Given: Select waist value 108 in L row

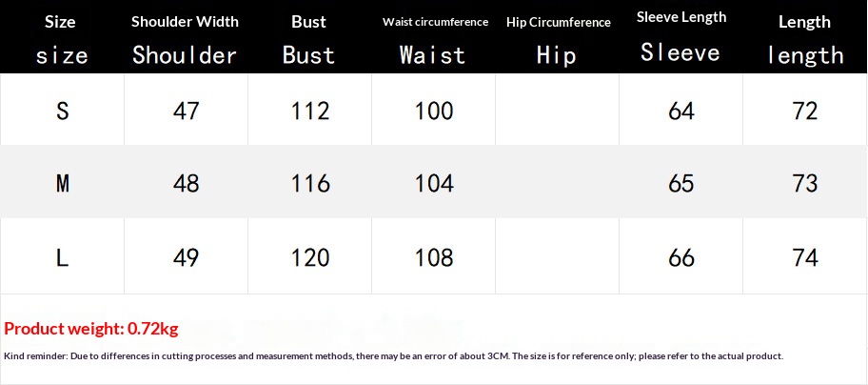Looking at the screenshot, I should [x=434, y=256].
